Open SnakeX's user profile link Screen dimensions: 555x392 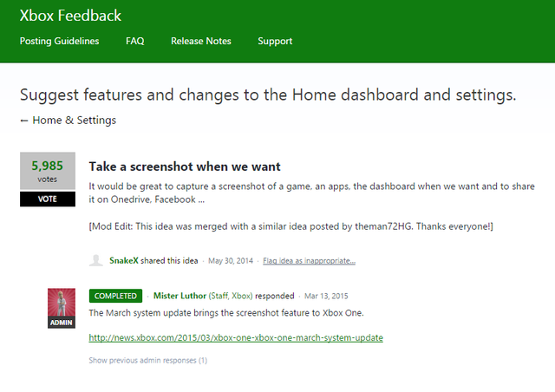125,261
